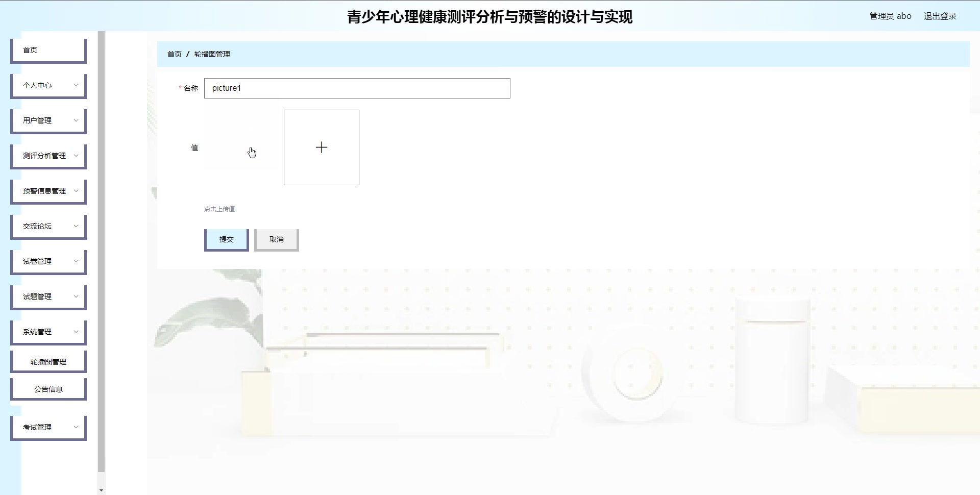Expand the 试题管理 sidebar menu
Image resolution: width=980 pixels, height=495 pixels.
point(48,296)
